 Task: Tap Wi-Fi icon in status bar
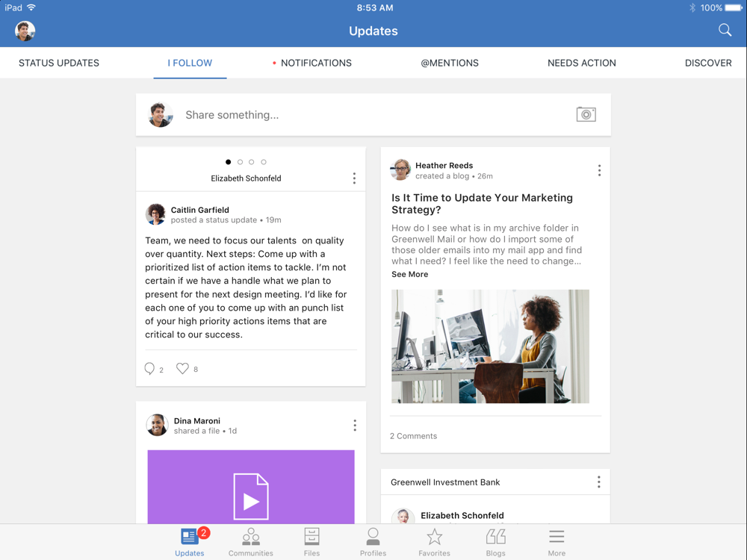coord(31,7)
